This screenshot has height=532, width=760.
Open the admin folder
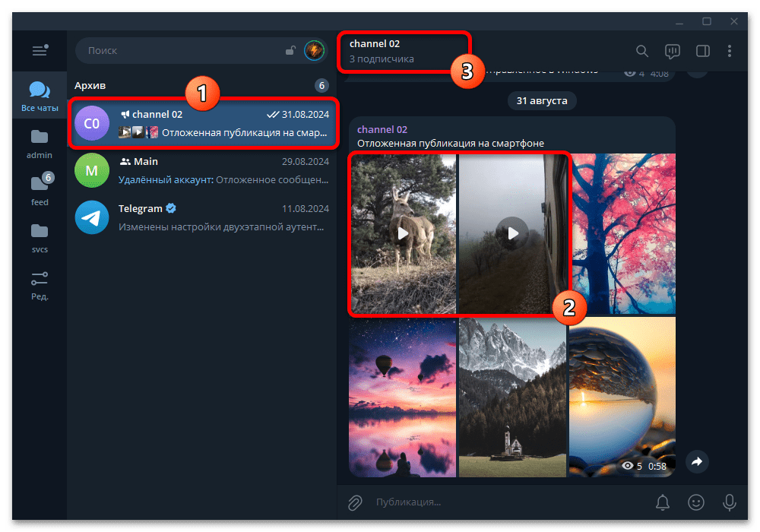tap(40, 144)
